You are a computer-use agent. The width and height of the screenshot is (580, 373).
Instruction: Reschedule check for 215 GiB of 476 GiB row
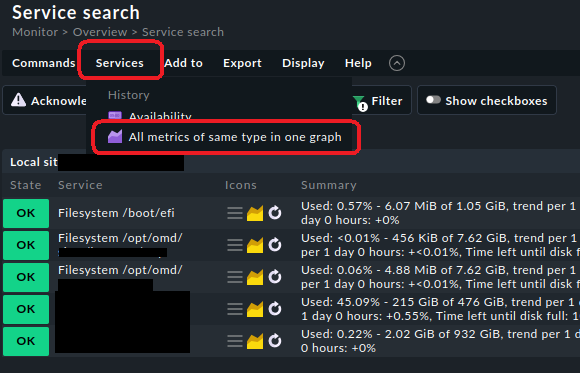tap(275, 309)
